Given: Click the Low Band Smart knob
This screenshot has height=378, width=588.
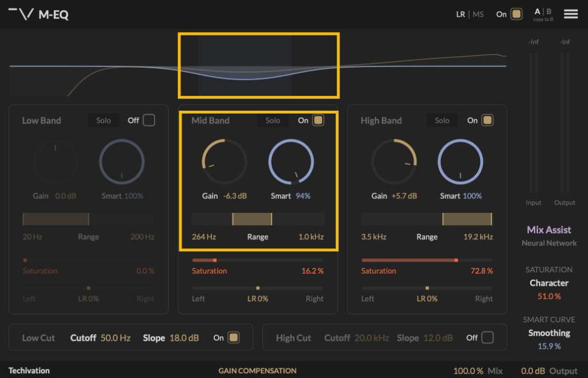Looking at the screenshot, I should (x=122, y=161).
